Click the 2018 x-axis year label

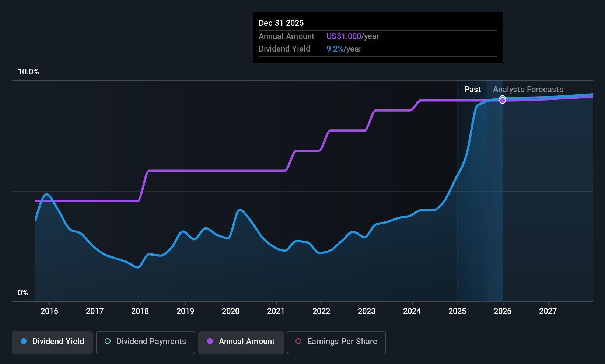point(140,311)
